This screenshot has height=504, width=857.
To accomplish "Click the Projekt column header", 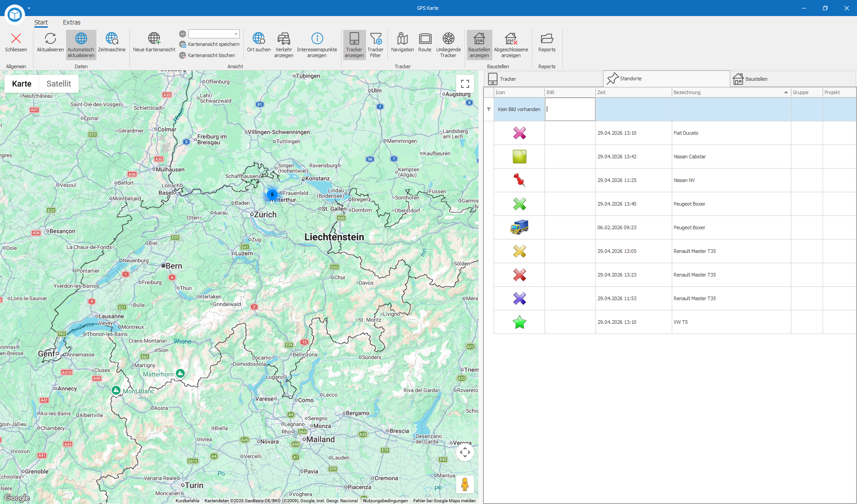I will pos(839,92).
